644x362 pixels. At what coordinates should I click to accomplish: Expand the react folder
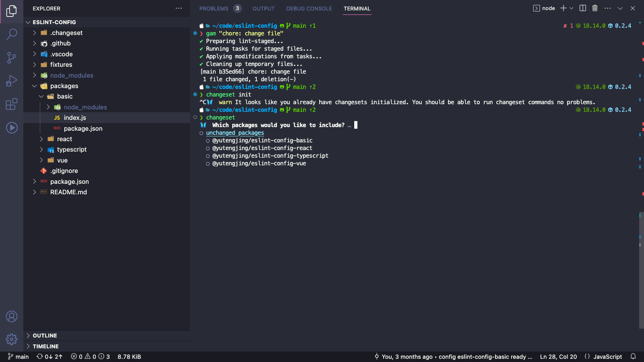tap(64, 139)
